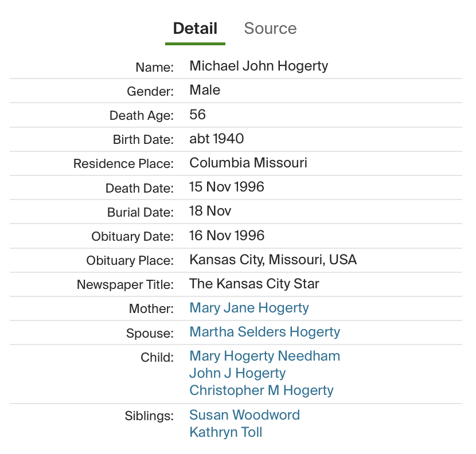The width and height of the screenshot is (476, 454).
Task: Open spouse Martha Selders Hogerty link
Action: point(264,332)
